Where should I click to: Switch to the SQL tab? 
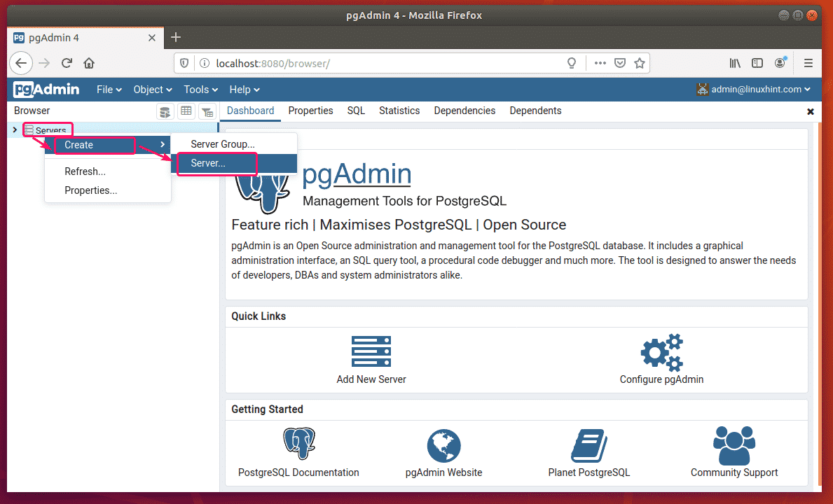(x=356, y=111)
